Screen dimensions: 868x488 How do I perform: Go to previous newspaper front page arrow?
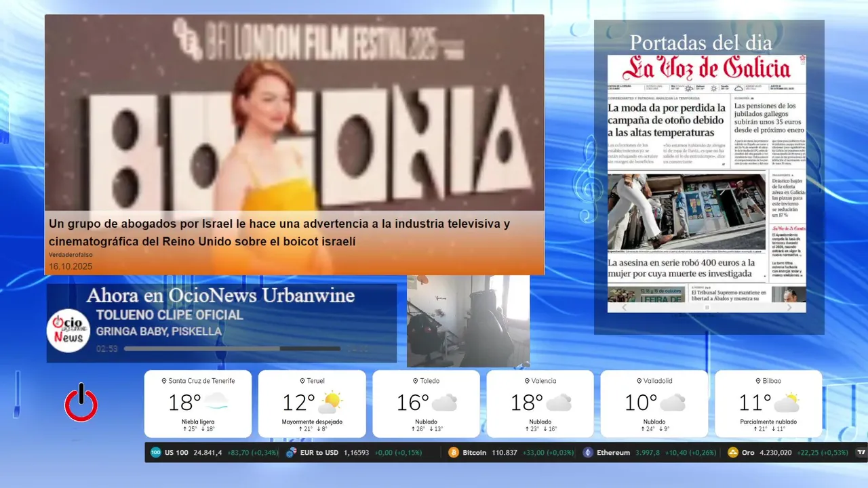[625, 307]
